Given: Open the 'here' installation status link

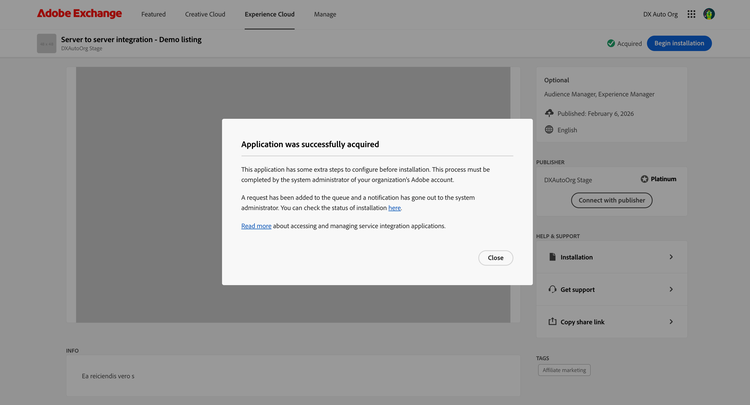Looking at the screenshot, I should (395, 208).
